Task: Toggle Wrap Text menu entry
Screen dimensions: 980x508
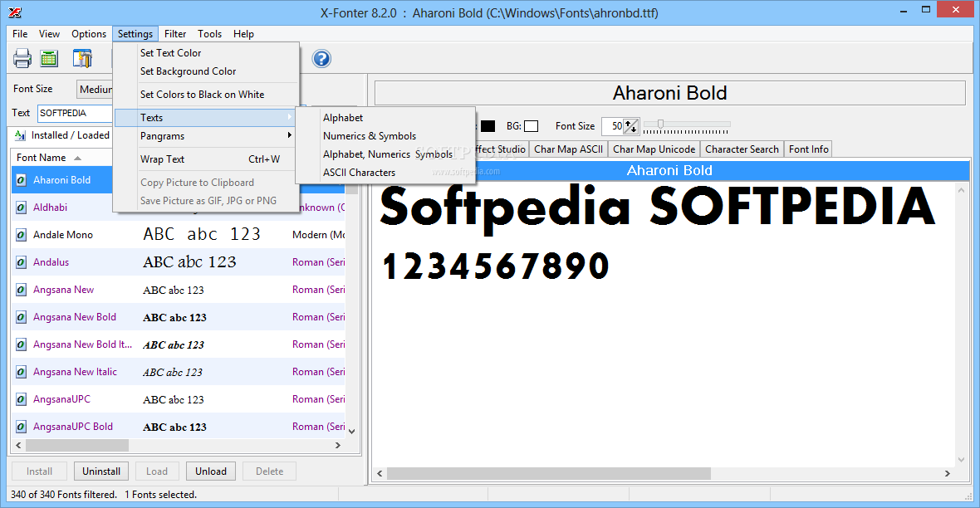Action: tap(206, 159)
